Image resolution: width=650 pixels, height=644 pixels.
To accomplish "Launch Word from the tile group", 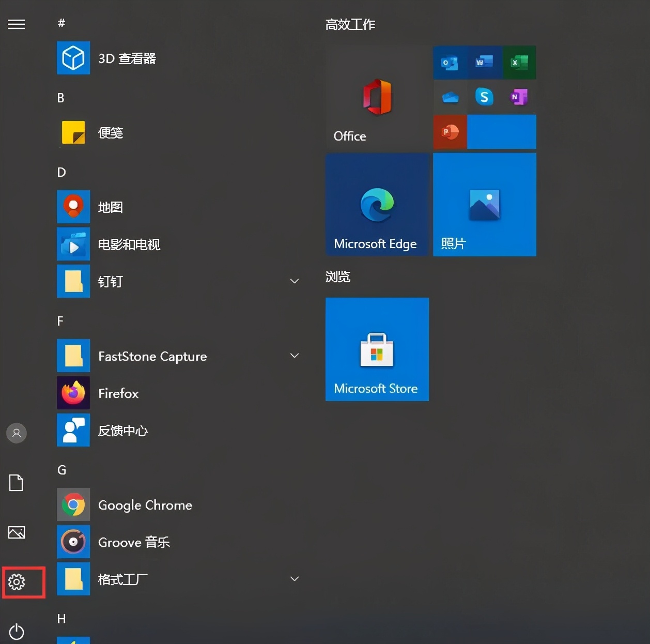I will click(484, 62).
